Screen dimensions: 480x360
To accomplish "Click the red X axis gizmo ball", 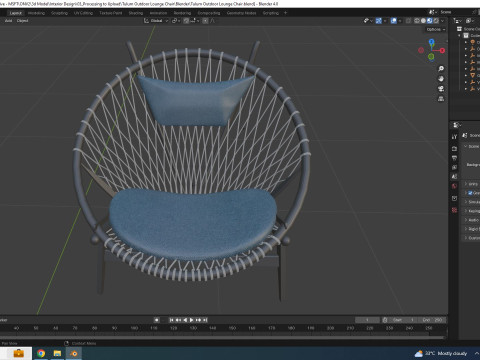I will point(442,51).
